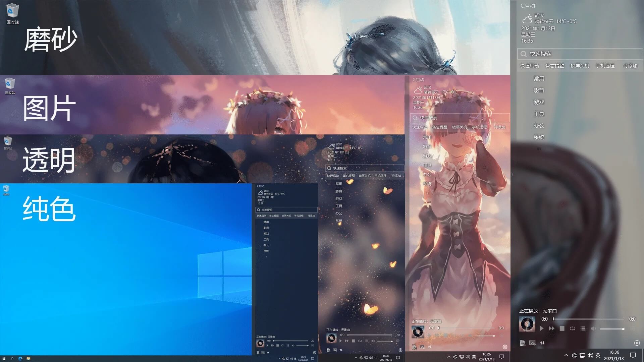Click song progress bar in 16:36 frosted panel
Screen dimensions: 644x362
point(588,319)
